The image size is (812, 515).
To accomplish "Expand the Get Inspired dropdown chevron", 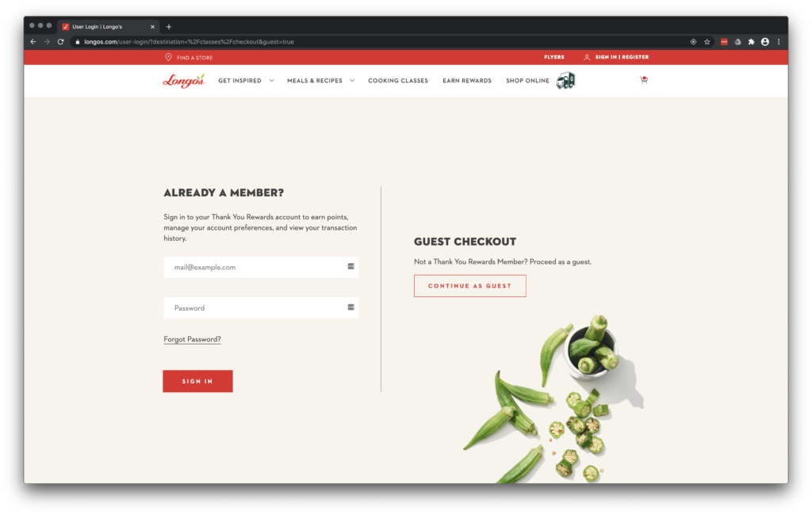I will 271,81.
